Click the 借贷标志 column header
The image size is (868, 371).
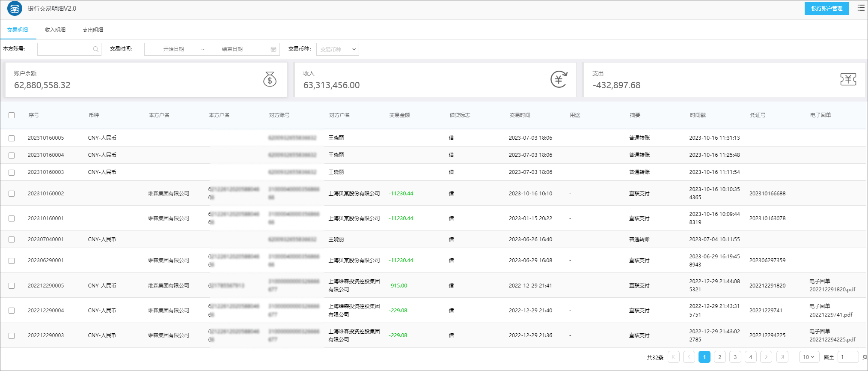pyautogui.click(x=460, y=115)
